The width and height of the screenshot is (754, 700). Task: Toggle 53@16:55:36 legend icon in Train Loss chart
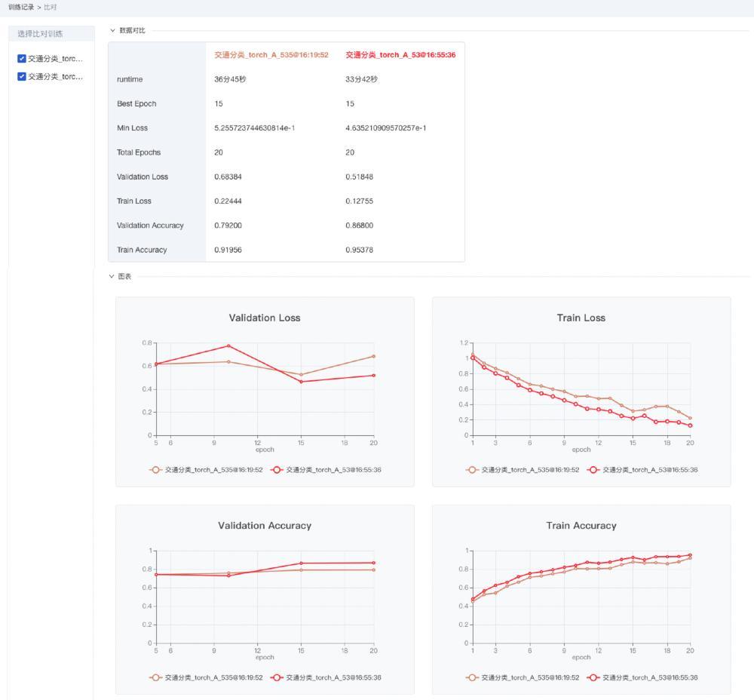(x=593, y=470)
